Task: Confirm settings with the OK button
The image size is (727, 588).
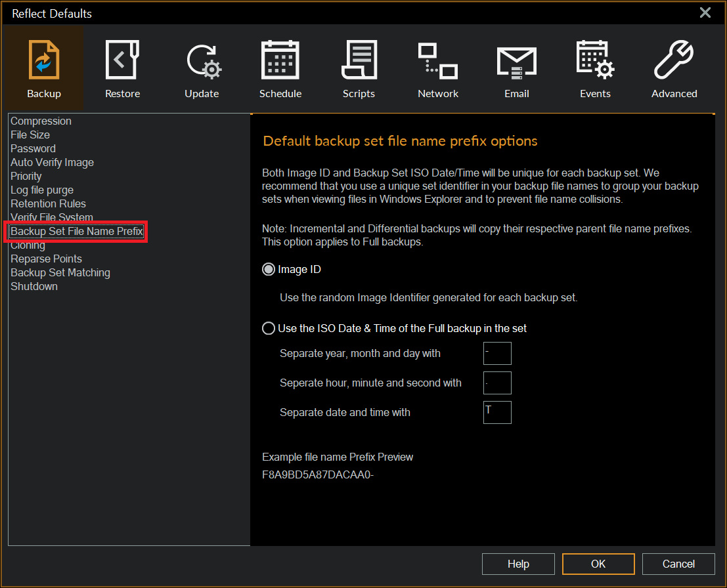Action: 598,564
